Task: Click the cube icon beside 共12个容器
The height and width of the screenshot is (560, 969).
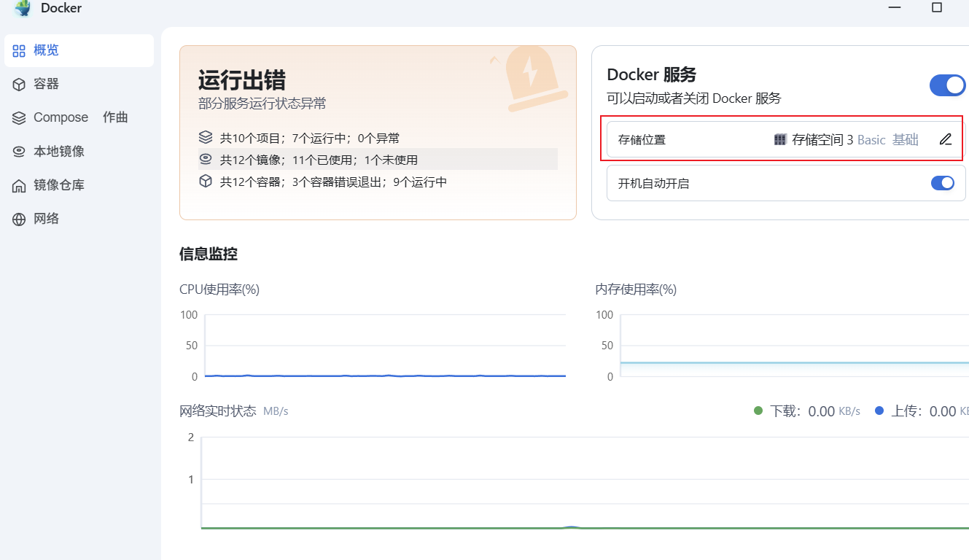Action: (x=206, y=182)
